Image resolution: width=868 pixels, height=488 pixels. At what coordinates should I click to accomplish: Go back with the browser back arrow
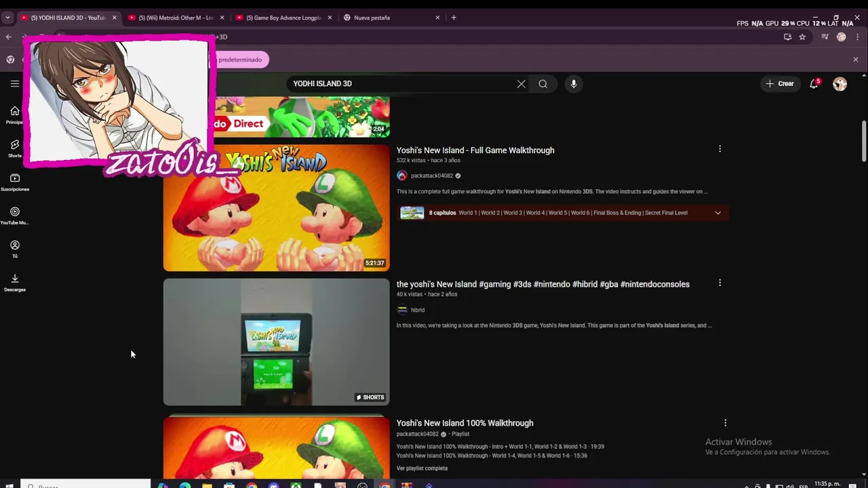[9, 37]
